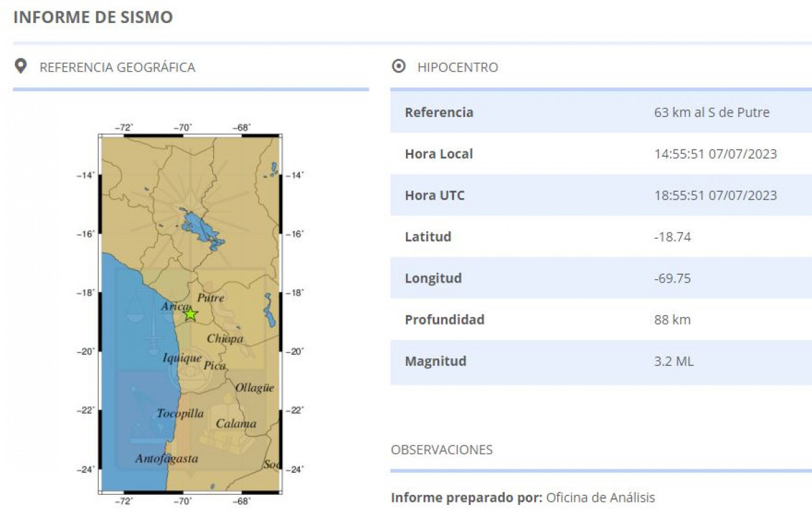This screenshot has width=812, height=528.
Task: Click the Antofagasta label on the map
Action: (166, 458)
